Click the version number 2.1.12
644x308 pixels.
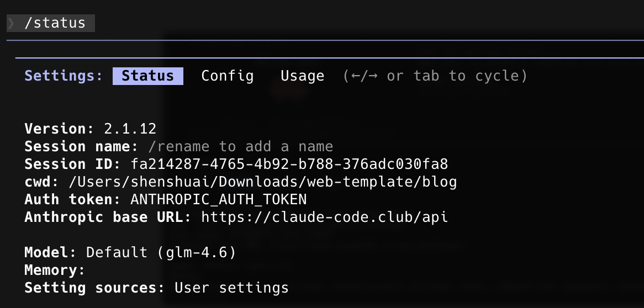[x=130, y=129]
